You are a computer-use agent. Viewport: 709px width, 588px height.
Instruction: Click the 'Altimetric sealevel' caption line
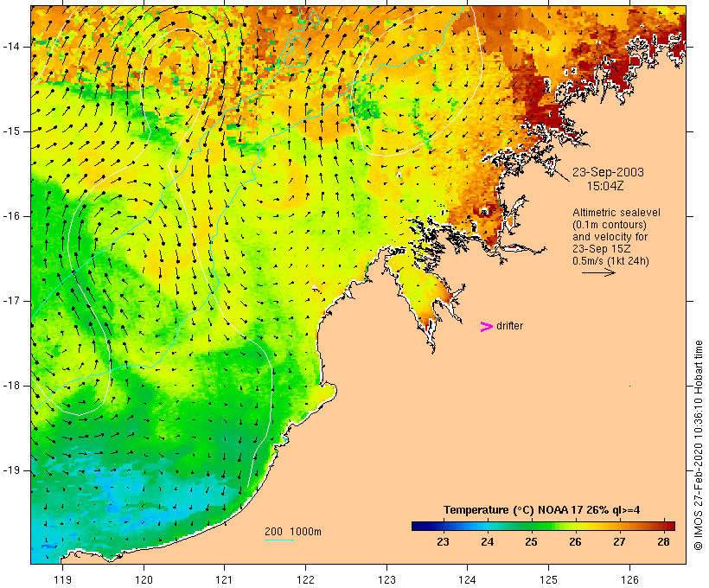click(616, 213)
